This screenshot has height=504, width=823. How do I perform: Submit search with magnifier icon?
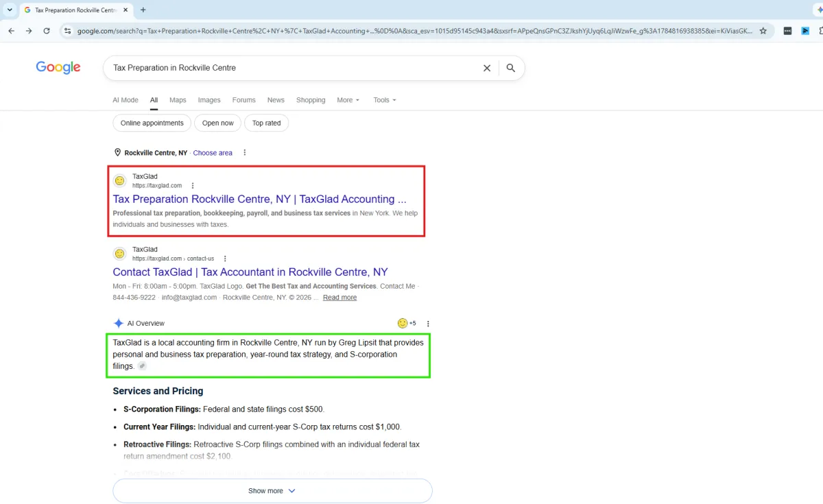tap(511, 68)
